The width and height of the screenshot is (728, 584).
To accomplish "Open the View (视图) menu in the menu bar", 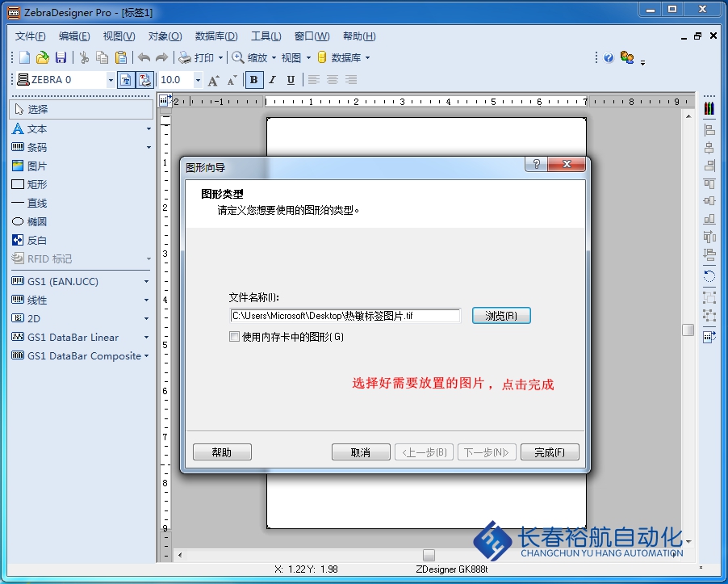I will 119,36.
